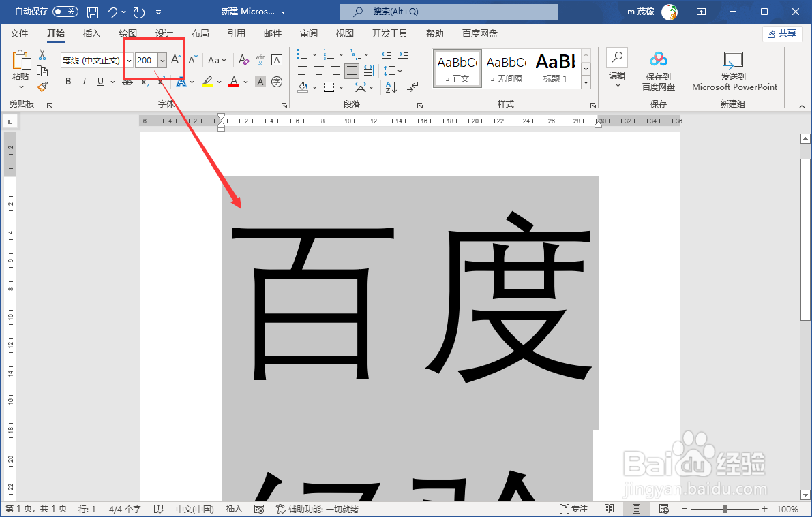812x517 pixels.
Task: Open the phonetic guide (wén) tool
Action: [x=260, y=59]
